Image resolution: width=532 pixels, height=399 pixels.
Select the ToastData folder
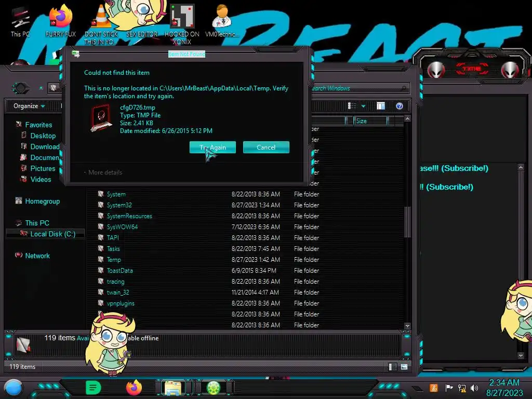120,270
